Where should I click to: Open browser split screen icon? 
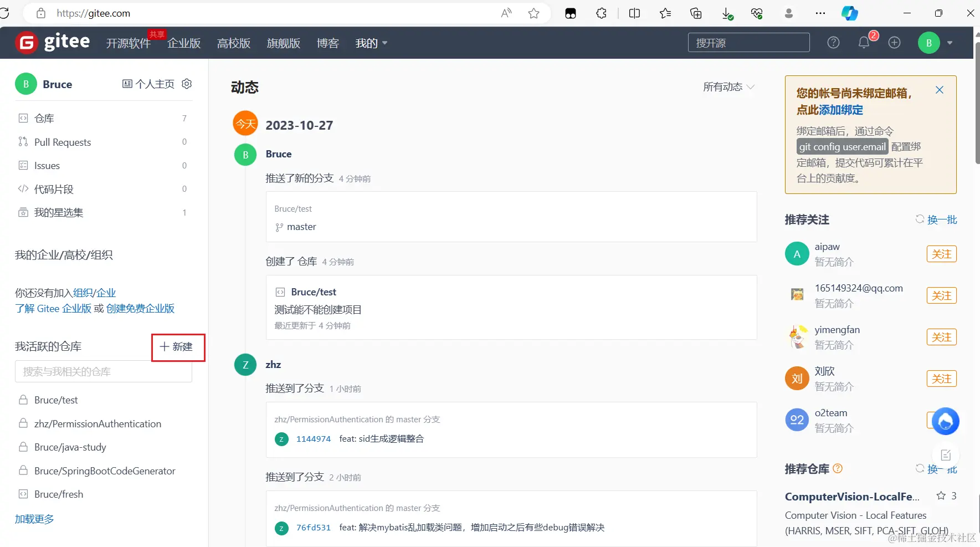pos(634,13)
